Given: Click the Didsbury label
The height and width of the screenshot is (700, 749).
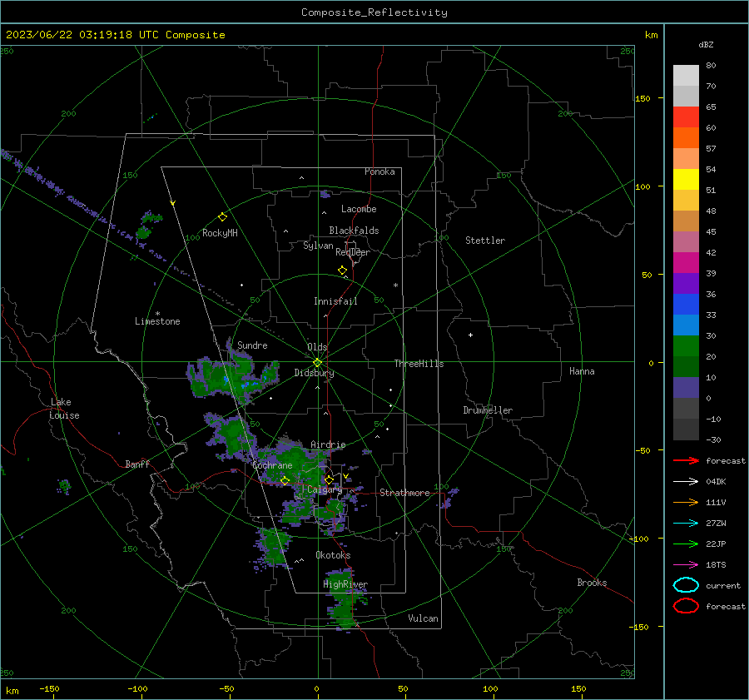Looking at the screenshot, I should click(314, 373).
